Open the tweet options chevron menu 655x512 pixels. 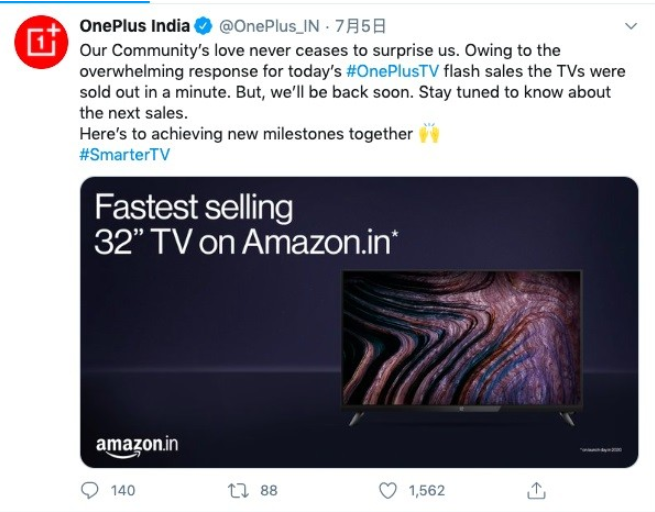[x=629, y=26]
